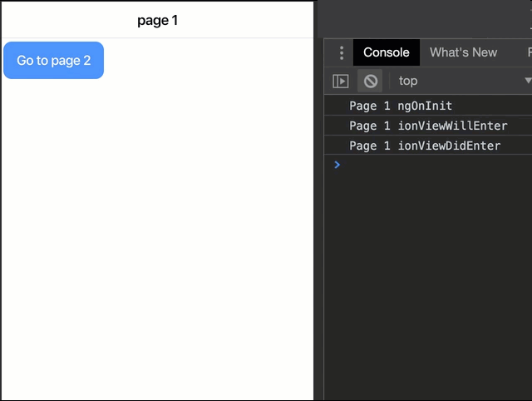
Task: Show the console sidebar panel icon
Action: click(341, 81)
